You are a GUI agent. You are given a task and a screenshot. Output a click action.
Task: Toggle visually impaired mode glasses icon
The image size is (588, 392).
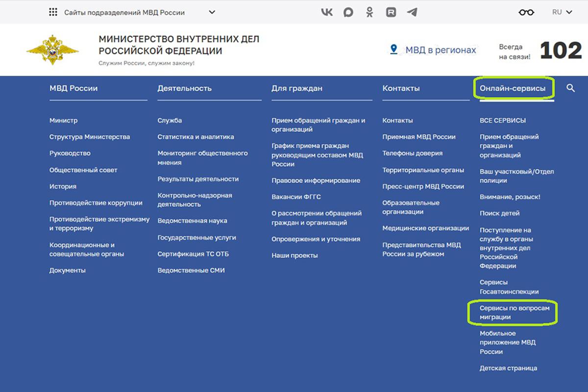click(x=526, y=12)
